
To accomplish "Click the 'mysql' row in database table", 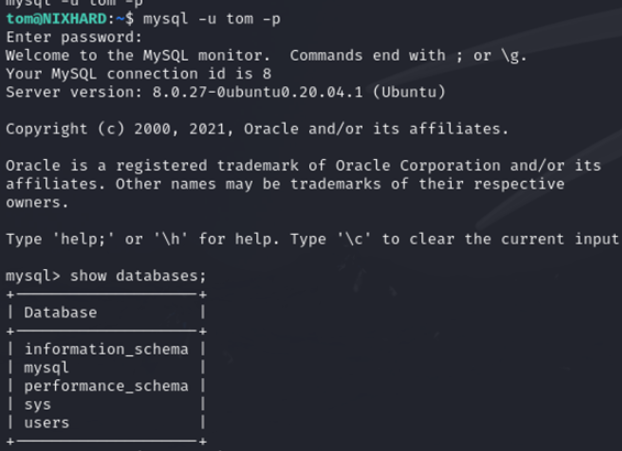I will [47, 368].
